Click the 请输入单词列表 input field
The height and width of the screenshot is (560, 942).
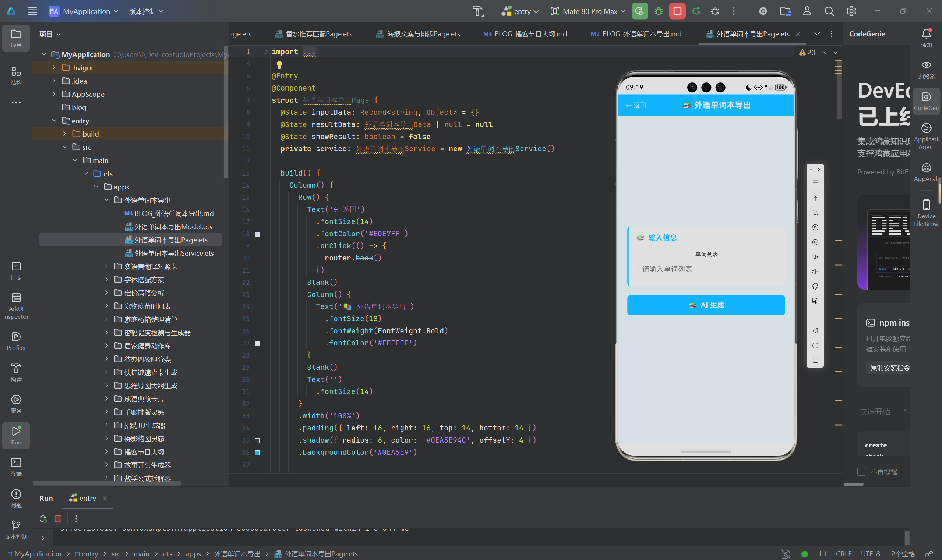(706, 269)
